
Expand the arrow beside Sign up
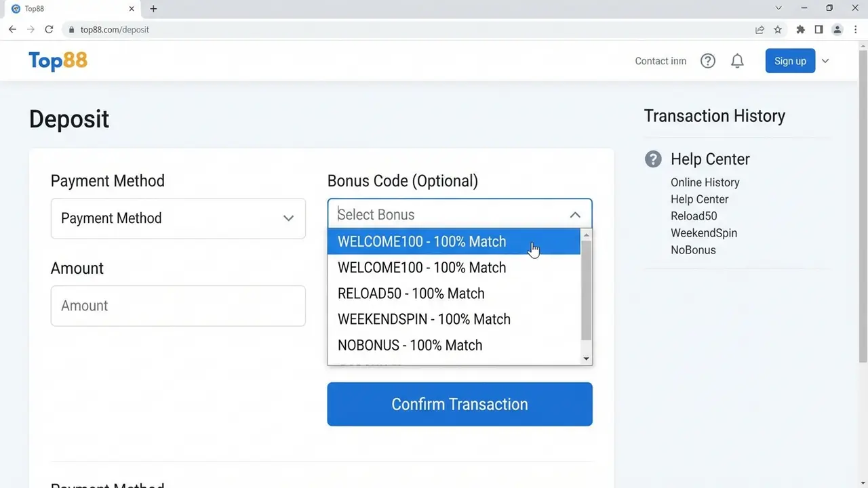pyautogui.click(x=825, y=61)
